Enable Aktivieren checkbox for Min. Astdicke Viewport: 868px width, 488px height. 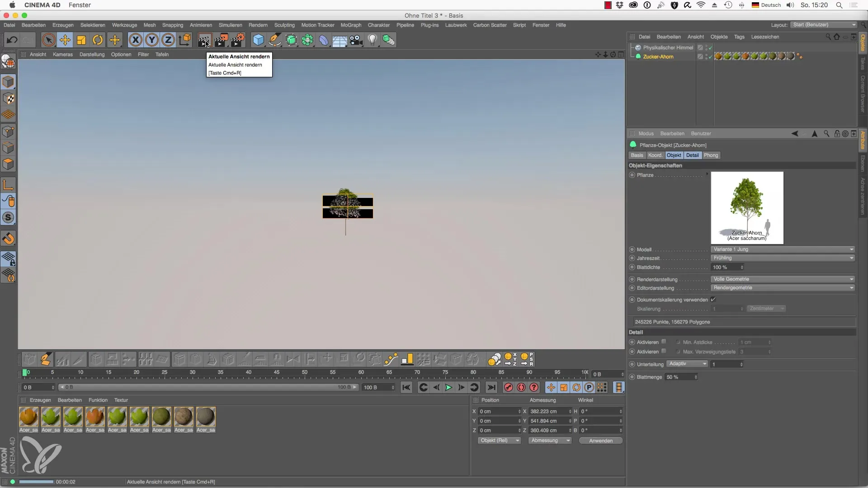[664, 342]
